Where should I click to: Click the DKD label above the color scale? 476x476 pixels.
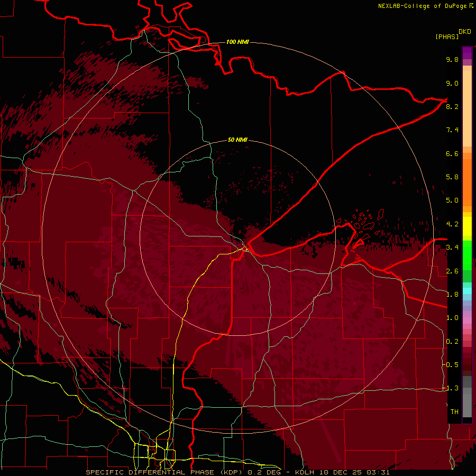click(465, 32)
